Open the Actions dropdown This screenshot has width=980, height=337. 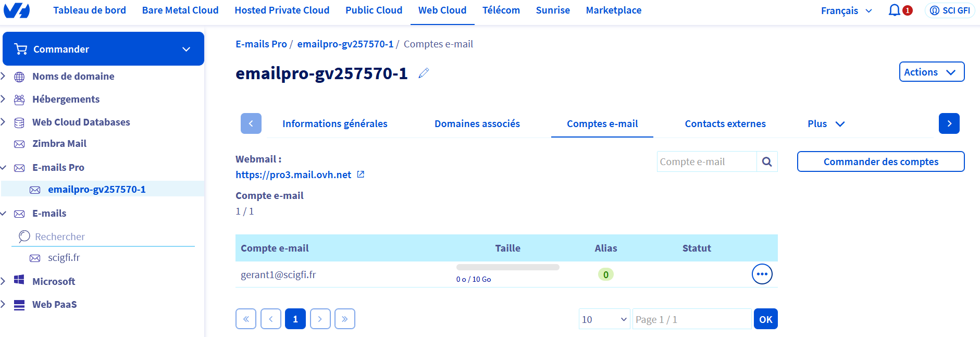pos(931,72)
